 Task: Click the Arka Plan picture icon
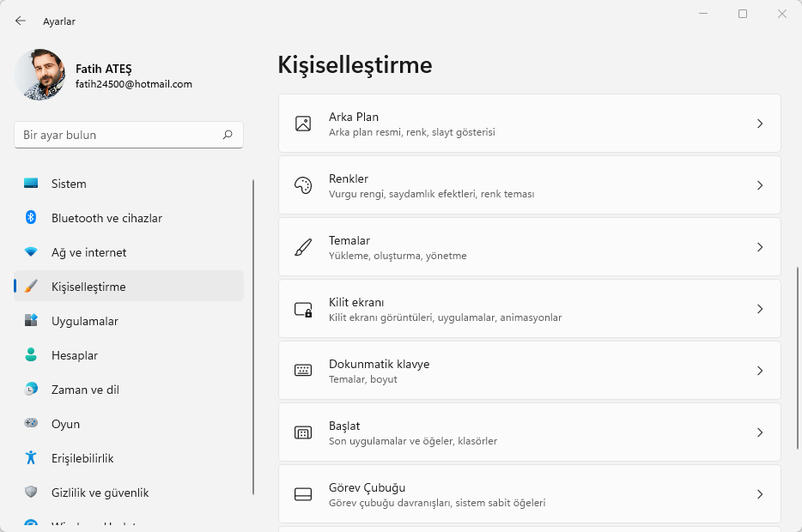[x=302, y=123]
